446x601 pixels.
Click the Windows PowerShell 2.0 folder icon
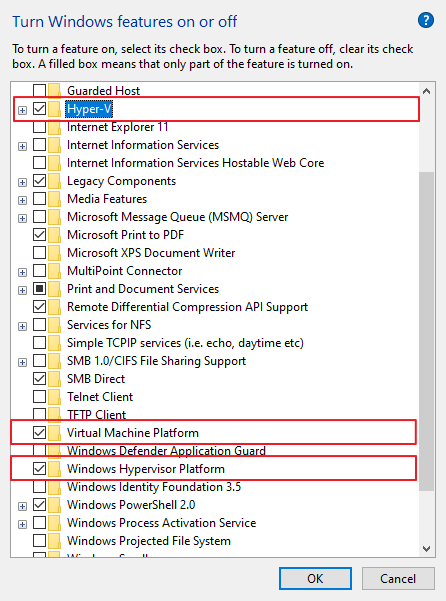(x=54, y=505)
